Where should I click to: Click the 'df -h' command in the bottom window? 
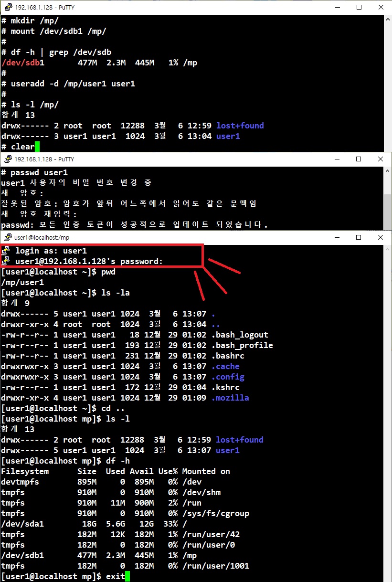click(x=118, y=461)
